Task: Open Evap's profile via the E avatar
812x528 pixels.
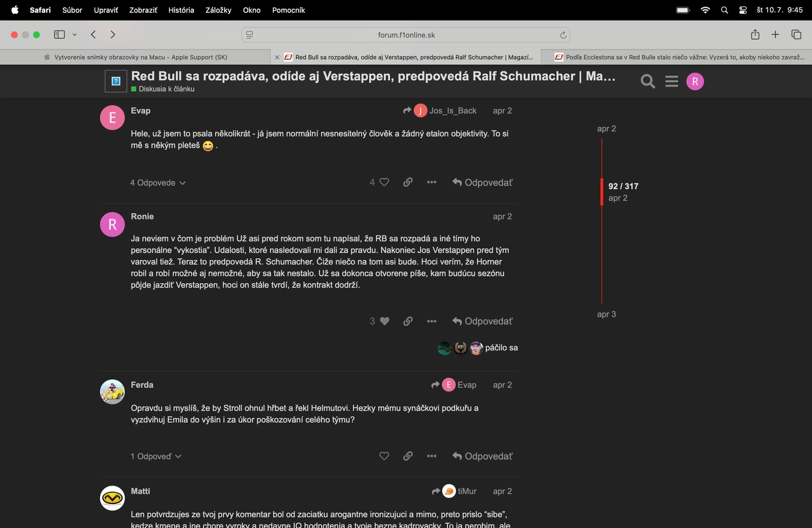Action: point(112,118)
